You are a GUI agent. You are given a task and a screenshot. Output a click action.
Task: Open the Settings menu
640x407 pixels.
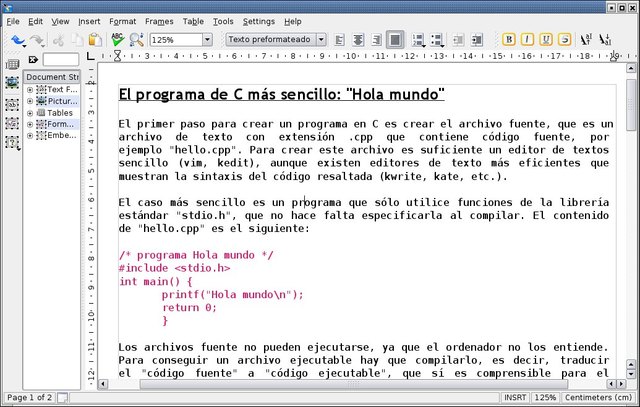(x=259, y=22)
